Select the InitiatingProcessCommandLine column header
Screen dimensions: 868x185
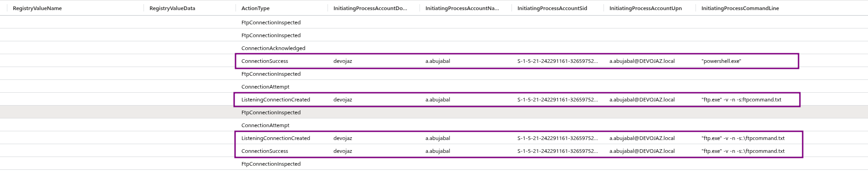[x=740, y=8]
